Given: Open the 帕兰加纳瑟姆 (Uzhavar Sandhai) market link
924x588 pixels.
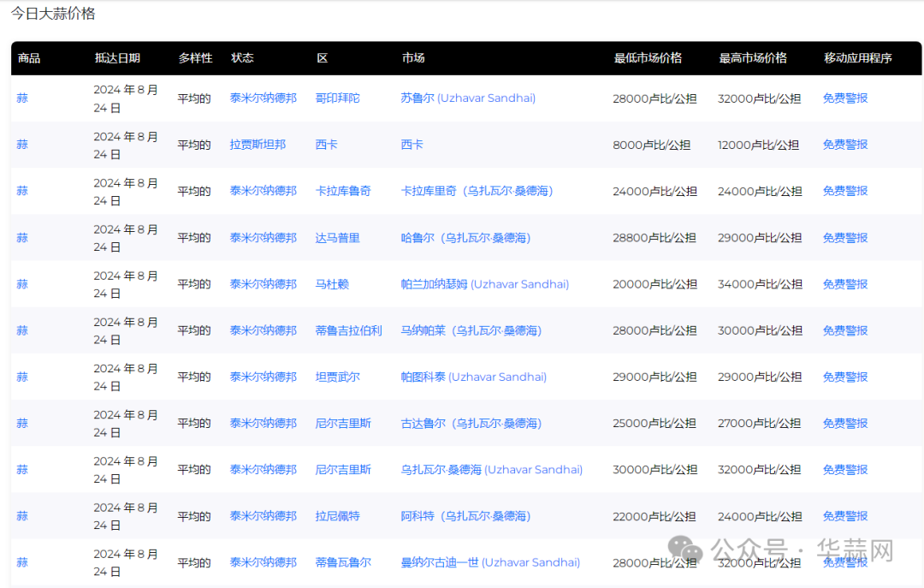Looking at the screenshot, I should (484, 284).
